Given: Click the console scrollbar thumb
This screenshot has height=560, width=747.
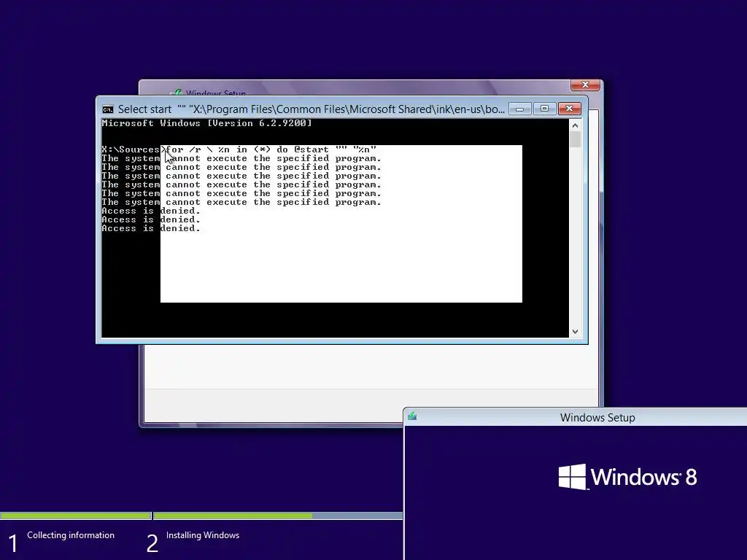Looking at the screenshot, I should (x=575, y=139).
